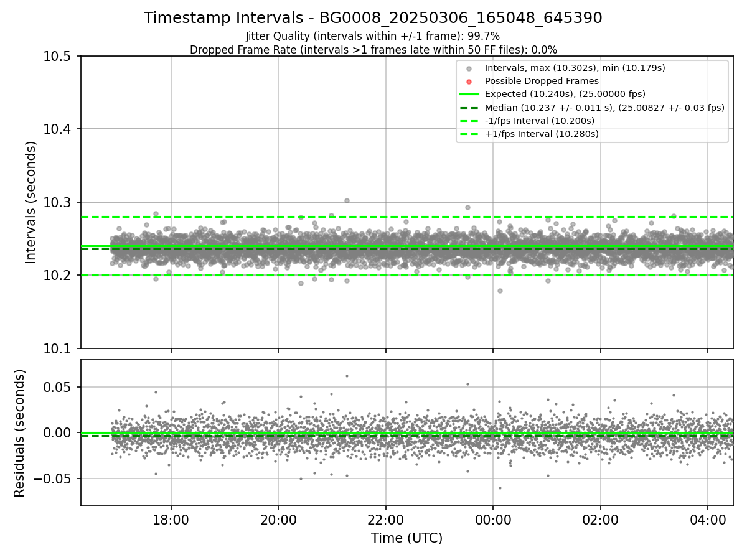Click the solid green line sample in legend
Image resolution: width=747 pixels, height=560 pixels.
469,95
